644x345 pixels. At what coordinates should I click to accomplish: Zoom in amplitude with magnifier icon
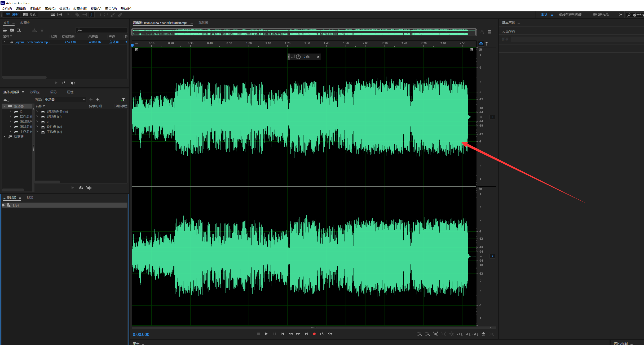coord(420,334)
